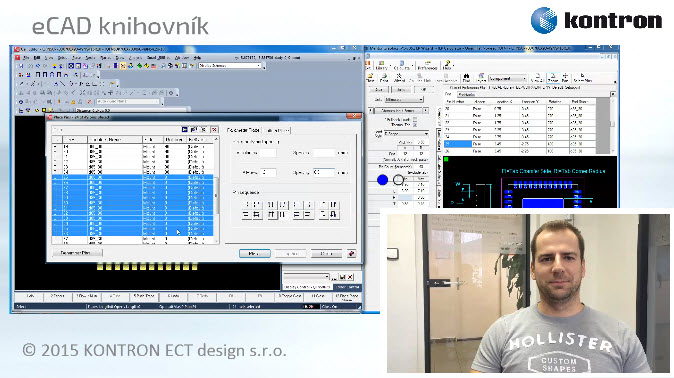This screenshot has width=674, height=378.
Task: Click the Find binoculars icon
Action: tap(466, 78)
